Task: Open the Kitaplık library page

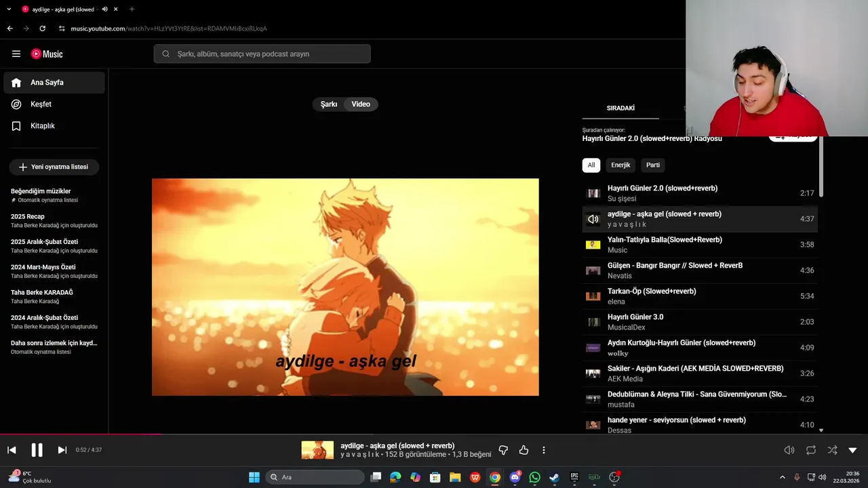Action: pos(54,126)
